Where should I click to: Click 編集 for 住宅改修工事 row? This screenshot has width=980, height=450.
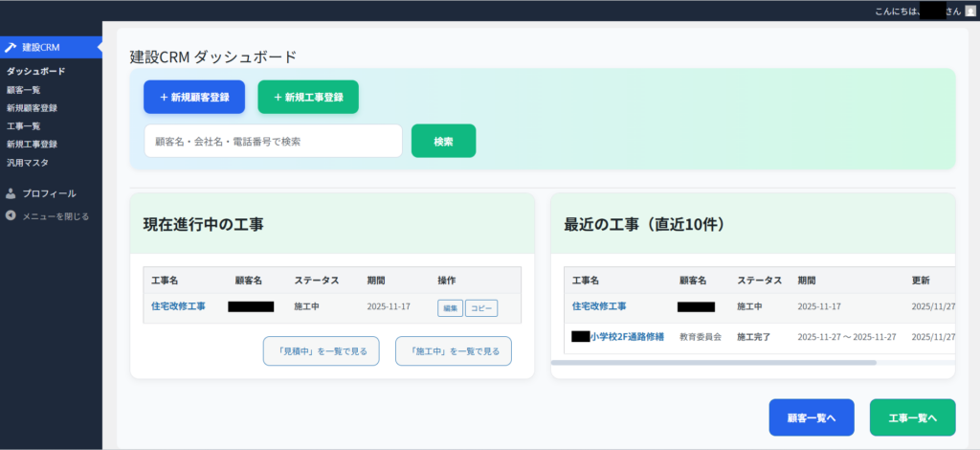coord(450,308)
